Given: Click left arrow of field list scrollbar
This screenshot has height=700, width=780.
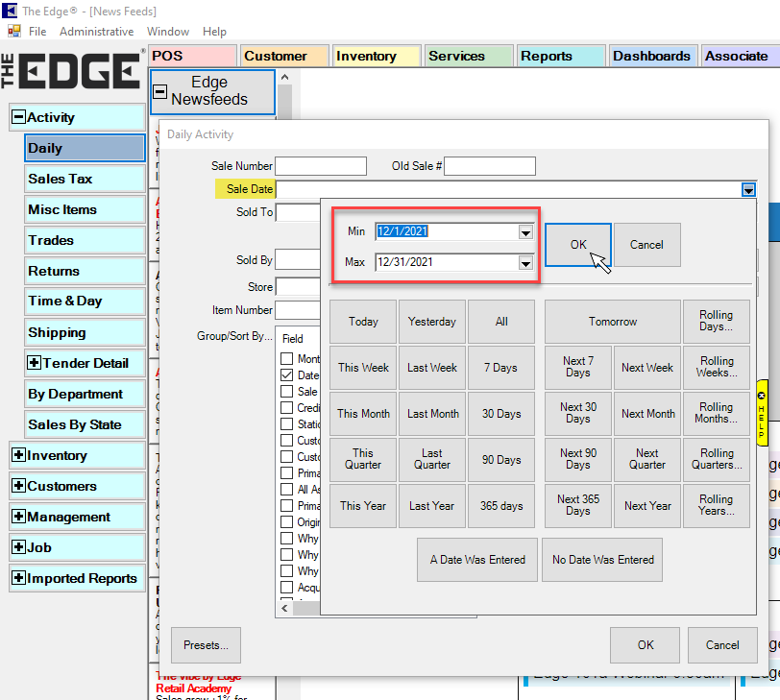Looking at the screenshot, I should (284, 608).
